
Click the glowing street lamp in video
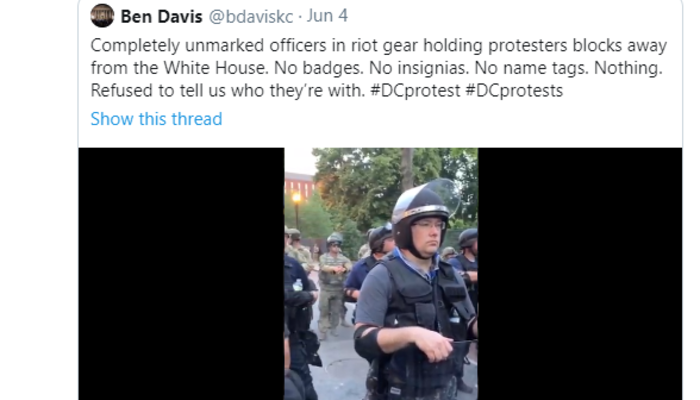tap(296, 197)
